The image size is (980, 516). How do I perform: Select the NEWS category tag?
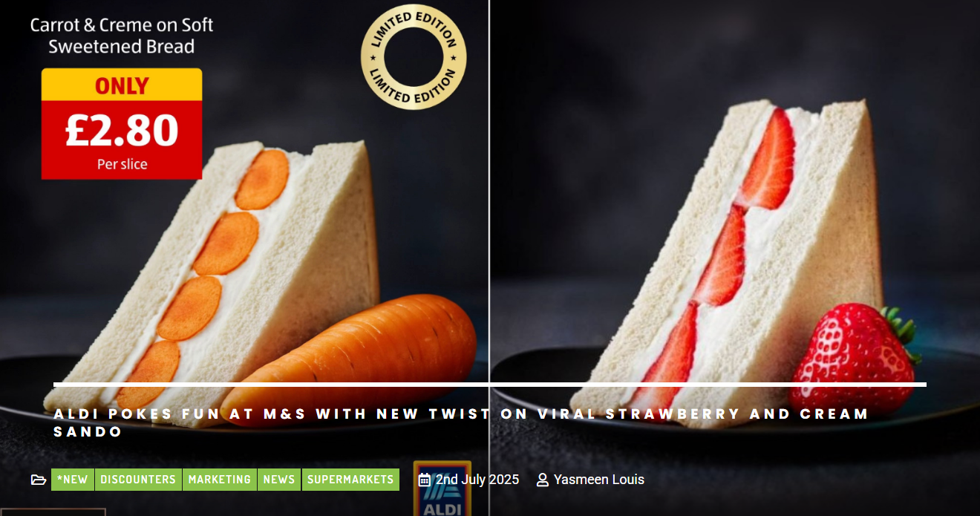(x=279, y=480)
